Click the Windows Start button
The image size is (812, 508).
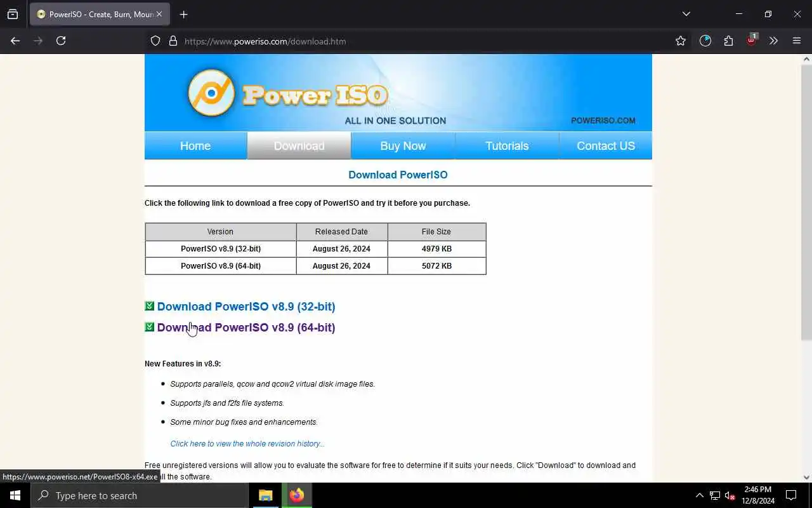pos(15,495)
